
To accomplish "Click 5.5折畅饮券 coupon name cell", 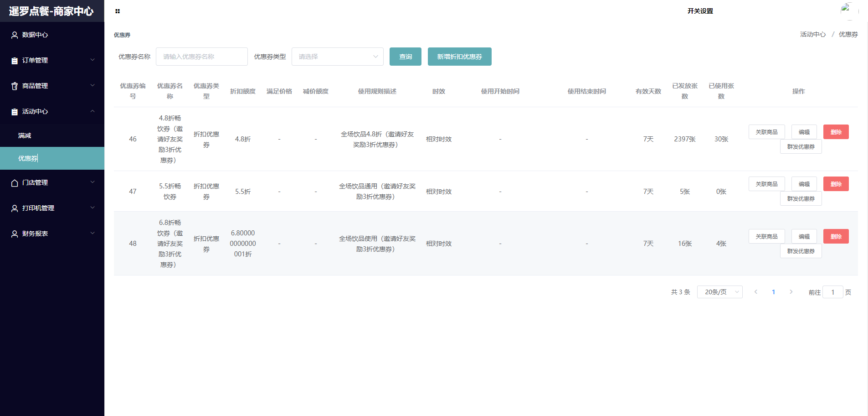I will click(x=170, y=192).
